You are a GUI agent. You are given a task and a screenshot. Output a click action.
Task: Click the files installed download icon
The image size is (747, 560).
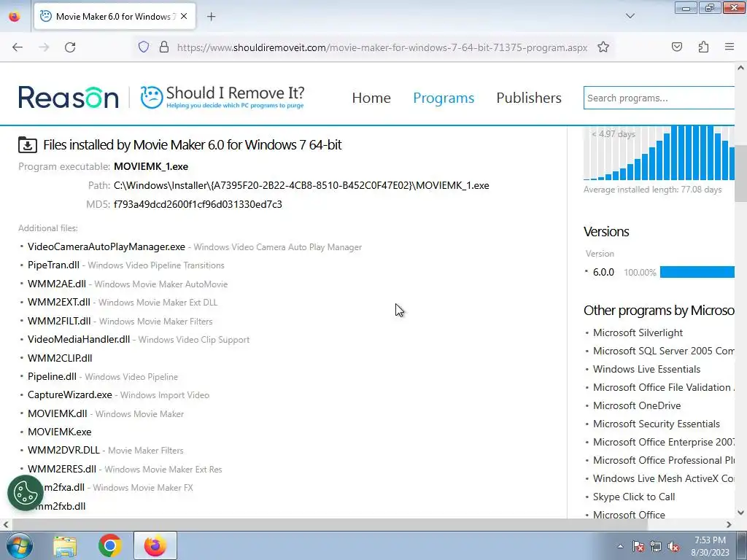(x=28, y=145)
